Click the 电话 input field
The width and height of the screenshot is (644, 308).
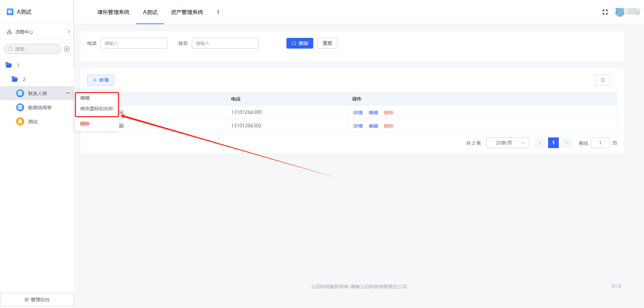click(x=134, y=43)
